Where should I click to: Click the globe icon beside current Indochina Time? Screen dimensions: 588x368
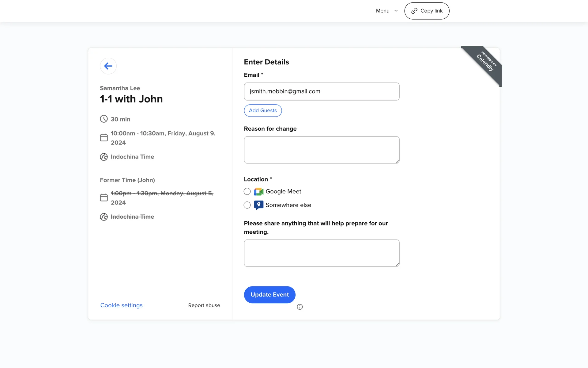[104, 157]
